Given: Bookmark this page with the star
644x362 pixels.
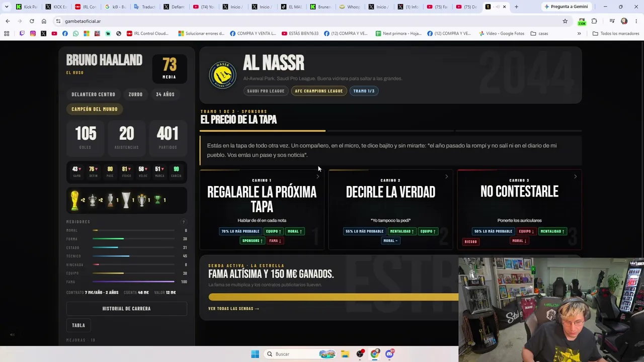Looking at the screenshot, I should point(565,21).
